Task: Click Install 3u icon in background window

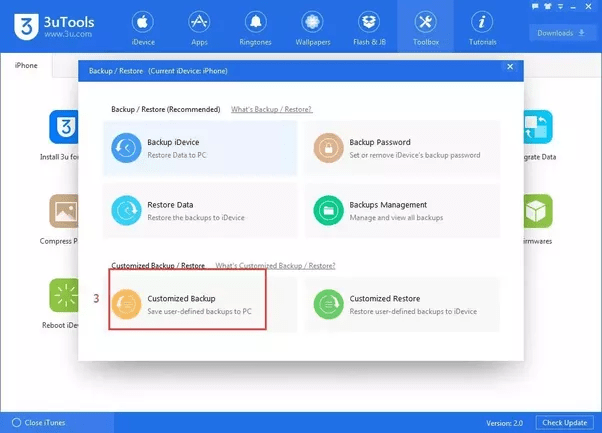Action: point(64,127)
